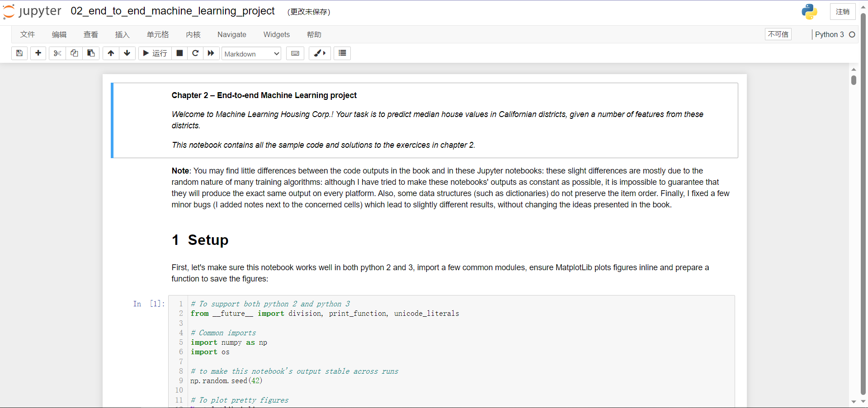This screenshot has height=408, width=868.
Task: Restart the kernel with the circular arrow icon
Action: (195, 53)
